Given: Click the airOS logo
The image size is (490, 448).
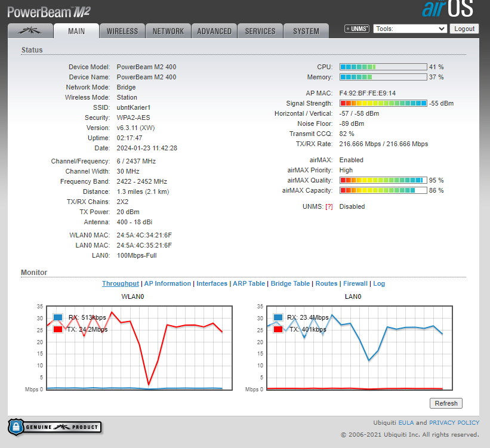Looking at the screenshot, I should pos(448,9).
